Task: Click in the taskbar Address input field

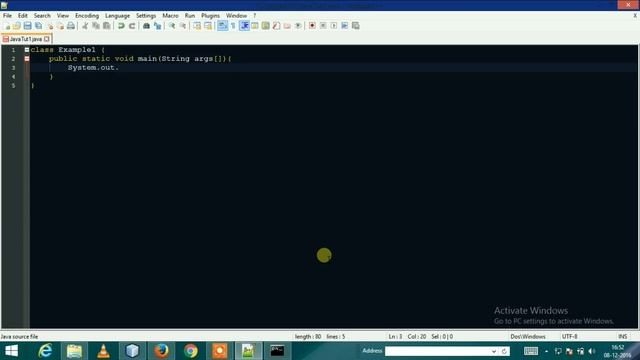Action: click(x=437, y=351)
